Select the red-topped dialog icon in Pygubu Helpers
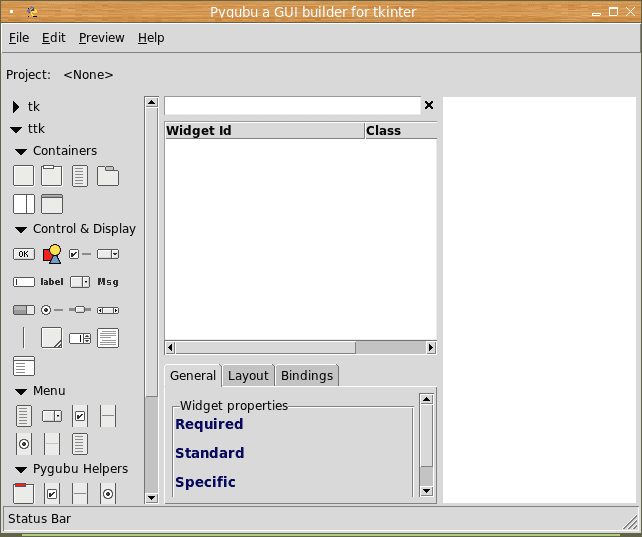This screenshot has width=642, height=537. pos(23,493)
